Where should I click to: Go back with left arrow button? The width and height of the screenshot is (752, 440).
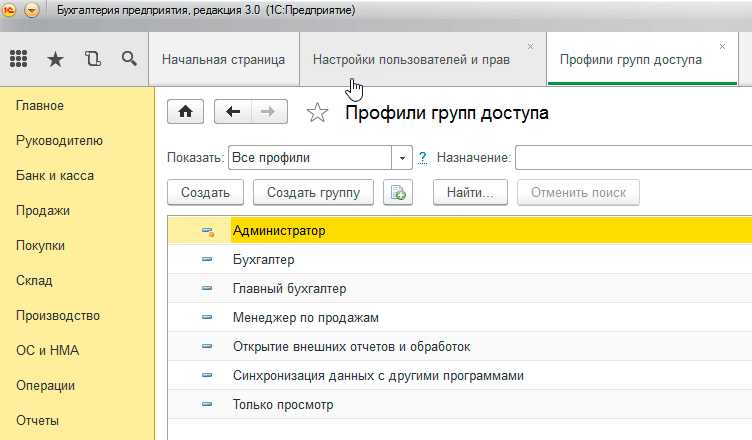[x=233, y=113]
